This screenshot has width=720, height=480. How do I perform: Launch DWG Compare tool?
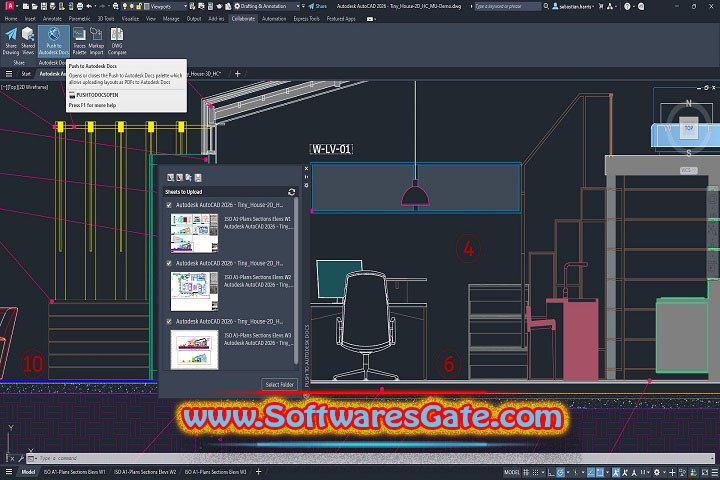pos(117,41)
